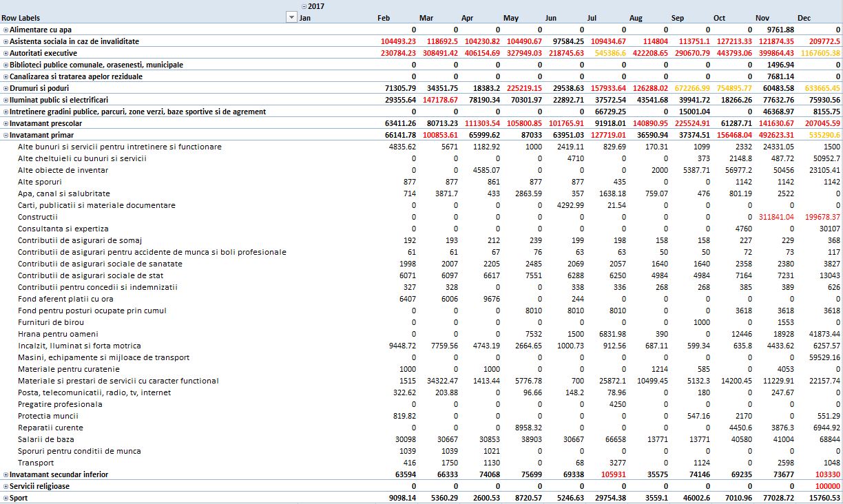
Task: Open the Row Labels filter dropdown
Action: point(291,18)
